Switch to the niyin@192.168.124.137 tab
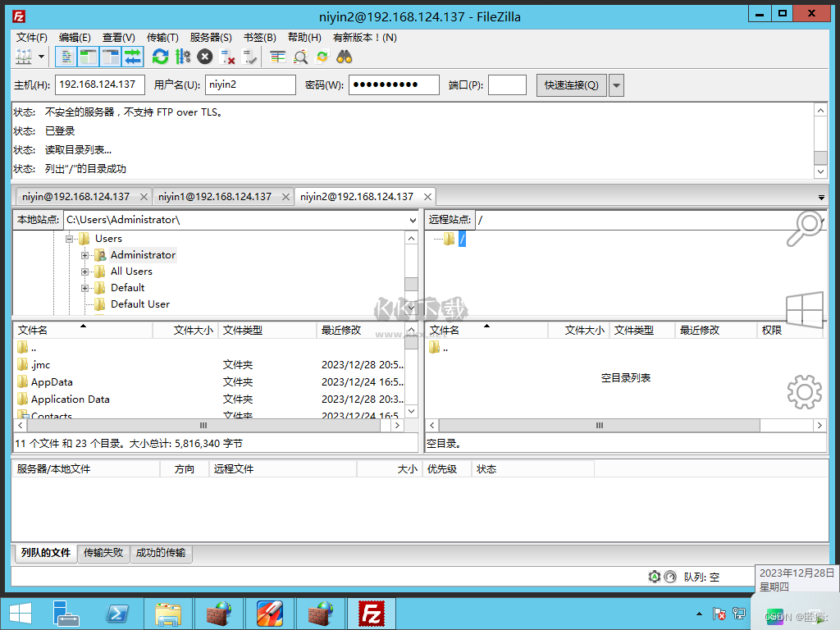The width and height of the screenshot is (840, 630). click(76, 197)
